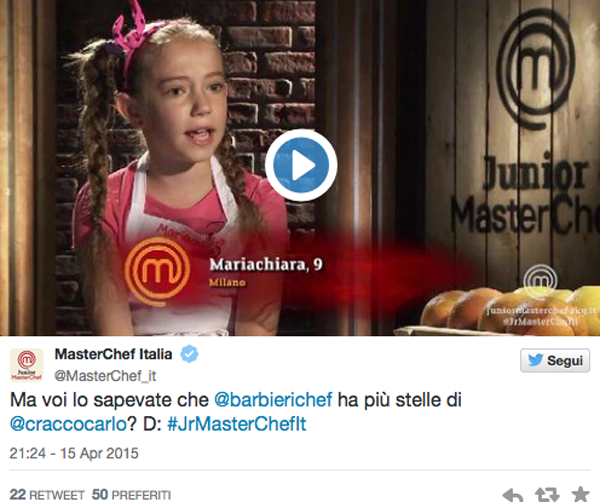This screenshot has width=600, height=502.
Task: Open the #JrMasterChefIt hashtag
Action: click(236, 424)
